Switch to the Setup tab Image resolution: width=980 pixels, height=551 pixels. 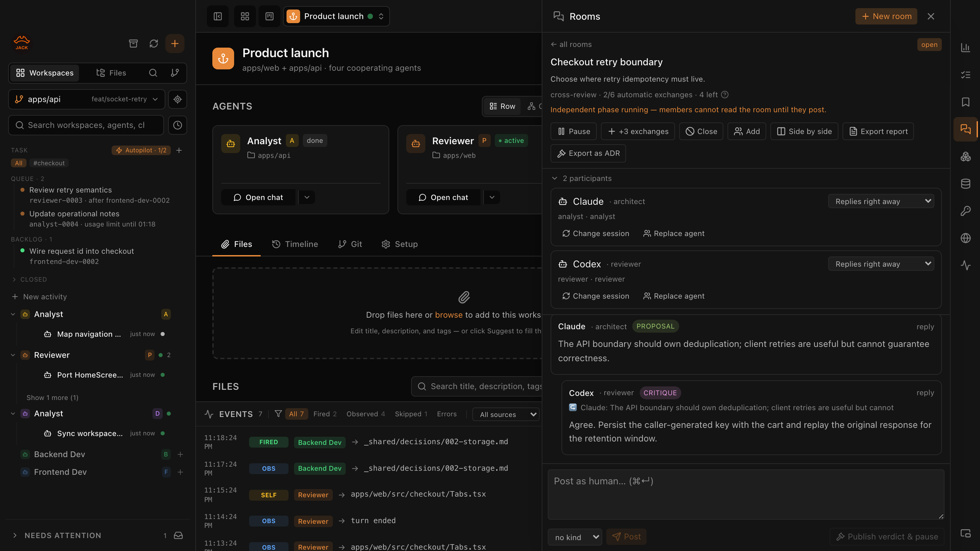[x=399, y=244]
